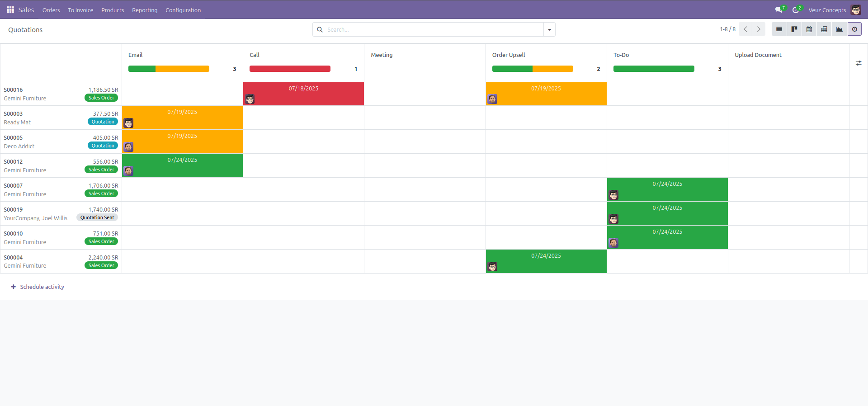This screenshot has width=868, height=406.
Task: Open the apps grid menu
Action: pos(10,9)
